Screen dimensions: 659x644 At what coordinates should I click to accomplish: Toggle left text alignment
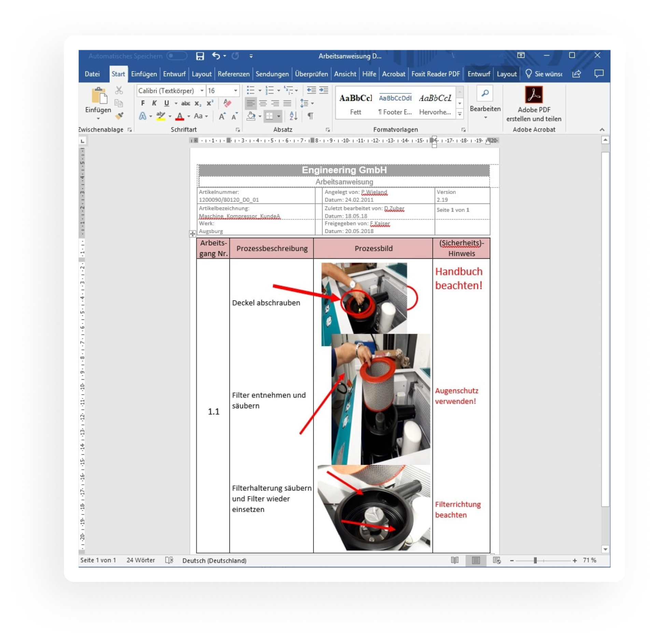[251, 103]
